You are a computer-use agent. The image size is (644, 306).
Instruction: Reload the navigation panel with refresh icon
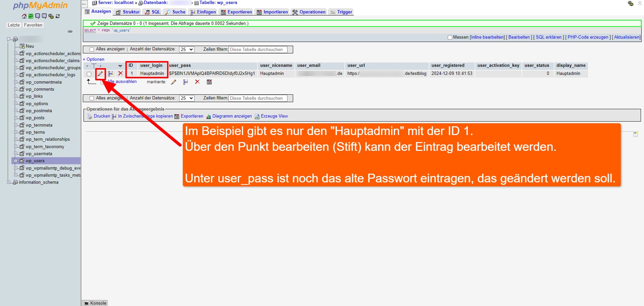[x=58, y=16]
